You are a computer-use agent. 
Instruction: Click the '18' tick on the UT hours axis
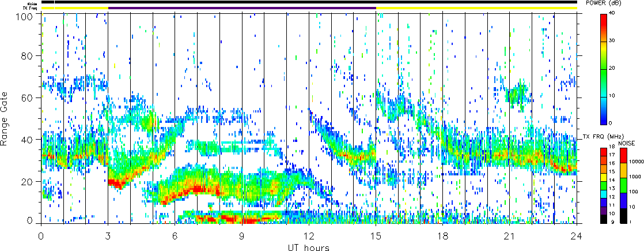[x=443, y=236]
